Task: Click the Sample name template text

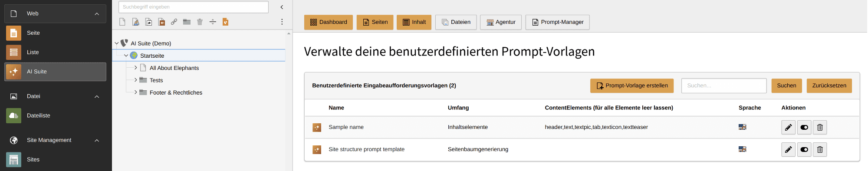Action: point(346,127)
